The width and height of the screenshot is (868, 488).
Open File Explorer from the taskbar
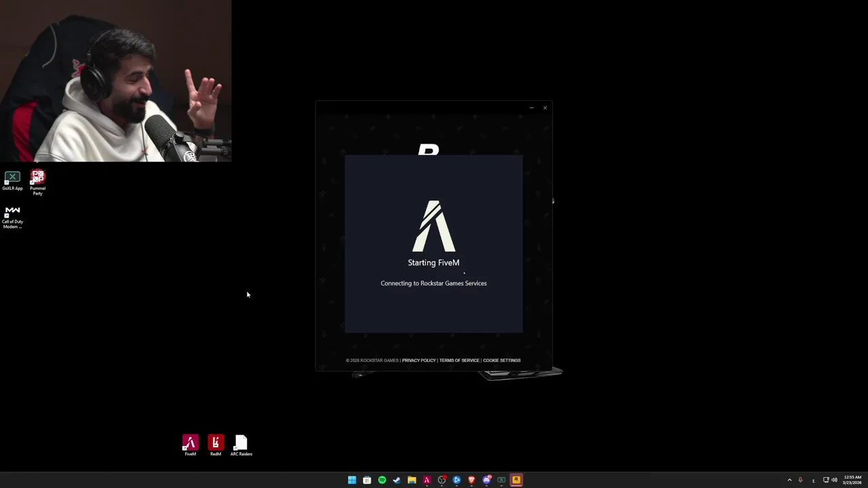pos(412,480)
